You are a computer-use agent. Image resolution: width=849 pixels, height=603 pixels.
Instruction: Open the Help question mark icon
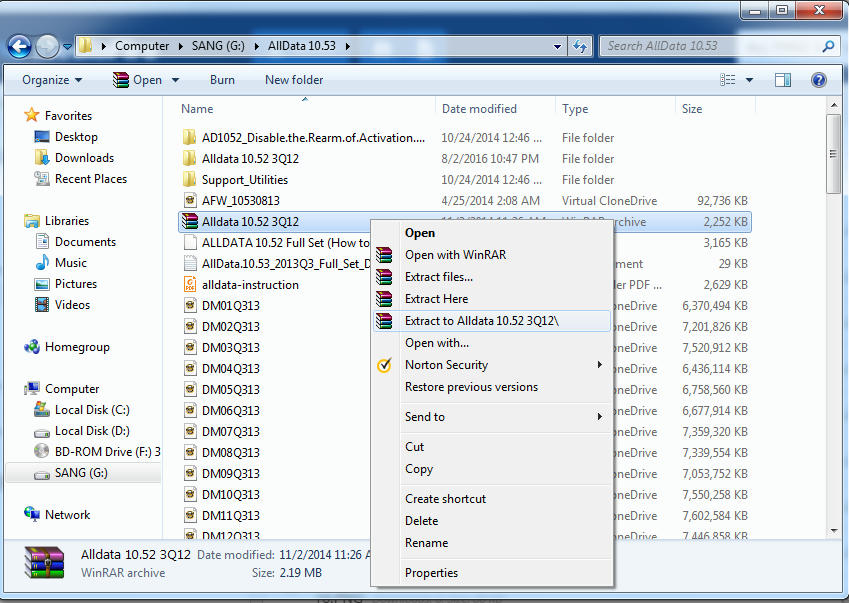819,80
